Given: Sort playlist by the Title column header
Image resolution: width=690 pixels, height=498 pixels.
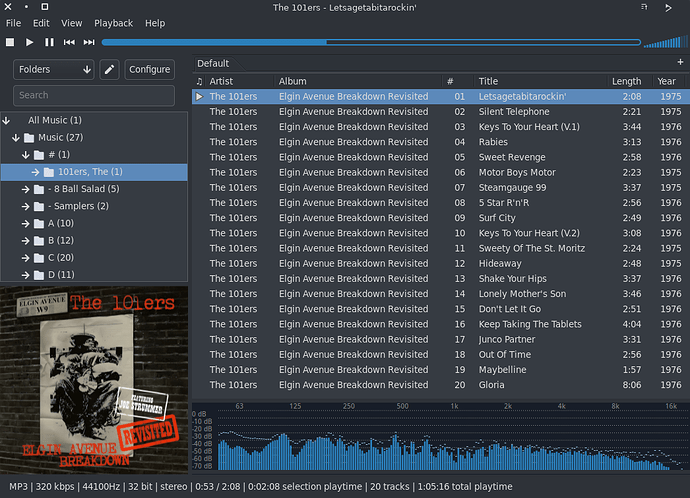Looking at the screenshot, I should tap(488, 81).
